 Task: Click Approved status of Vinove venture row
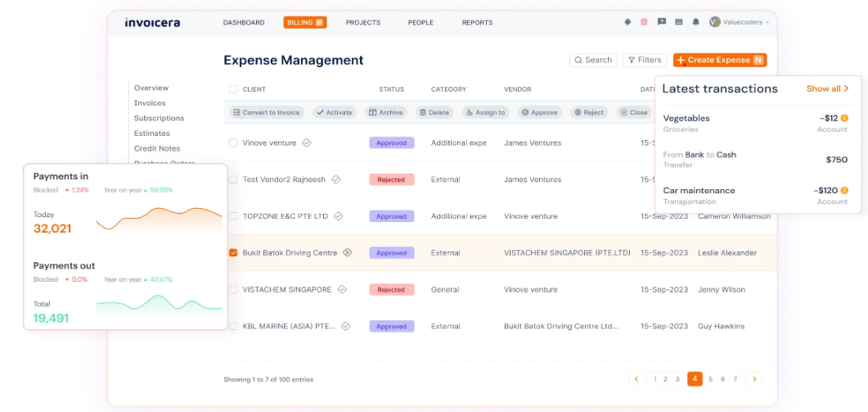click(x=391, y=143)
